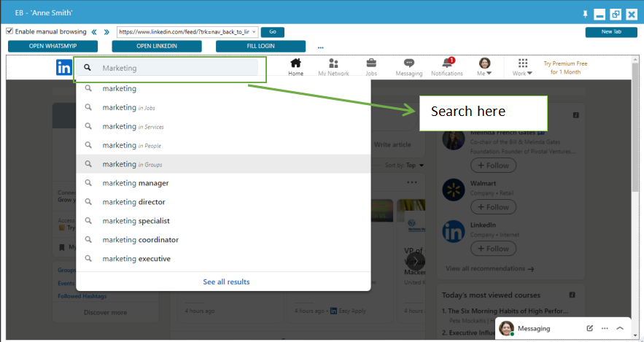
Task: Open Messaging bar more options
Action: click(605, 328)
